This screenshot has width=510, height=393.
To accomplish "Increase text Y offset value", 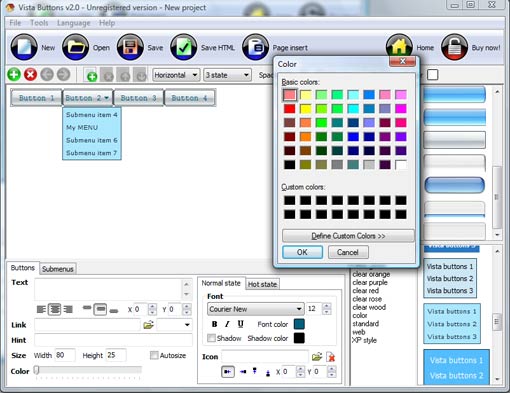I will pos(187,307).
